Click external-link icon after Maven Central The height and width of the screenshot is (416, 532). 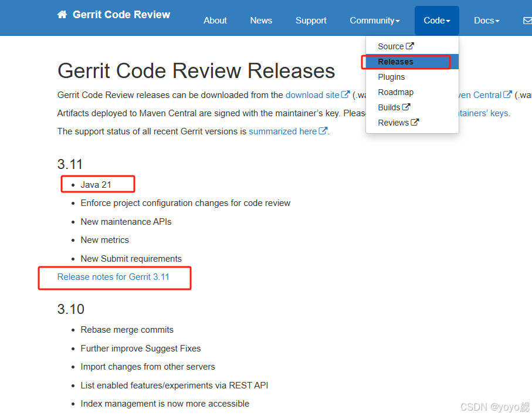point(508,94)
